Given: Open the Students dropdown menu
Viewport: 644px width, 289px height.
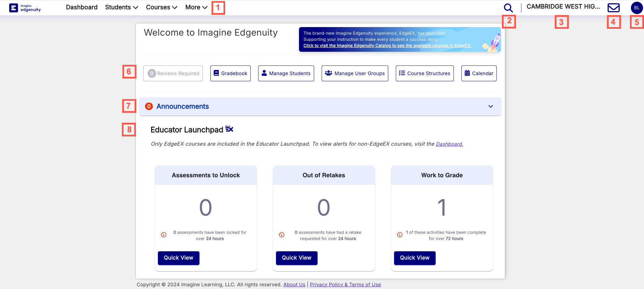Looking at the screenshot, I should point(122,7).
